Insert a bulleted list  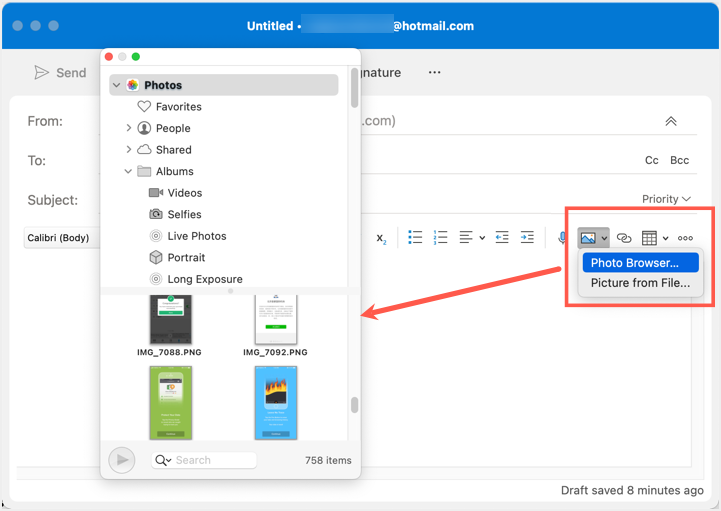415,237
